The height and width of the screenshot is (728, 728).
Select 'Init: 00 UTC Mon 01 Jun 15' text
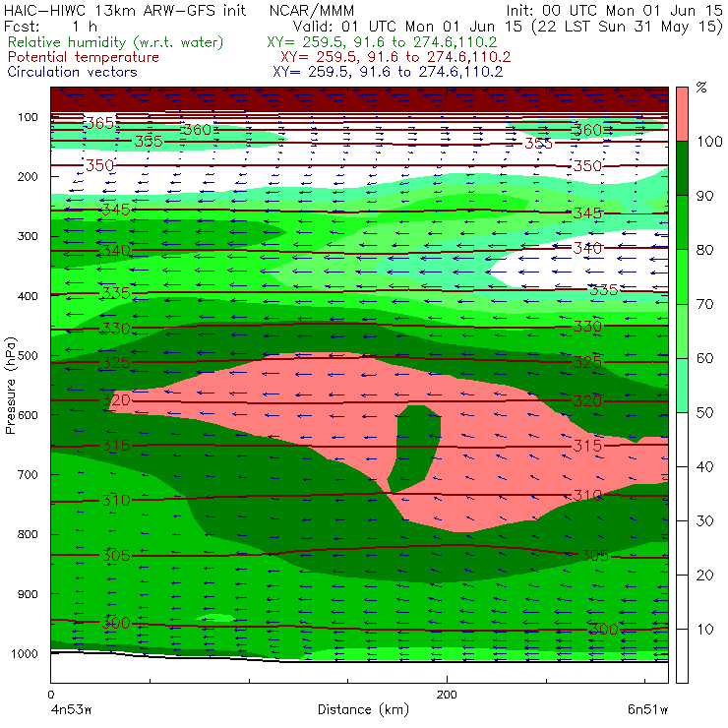pyautogui.click(x=614, y=11)
